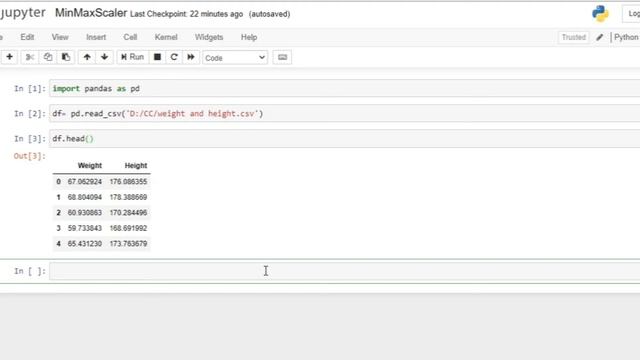Screen dimensions: 640x360
Task: Restart the kernel with the circular arrow icon
Action: 174,57
